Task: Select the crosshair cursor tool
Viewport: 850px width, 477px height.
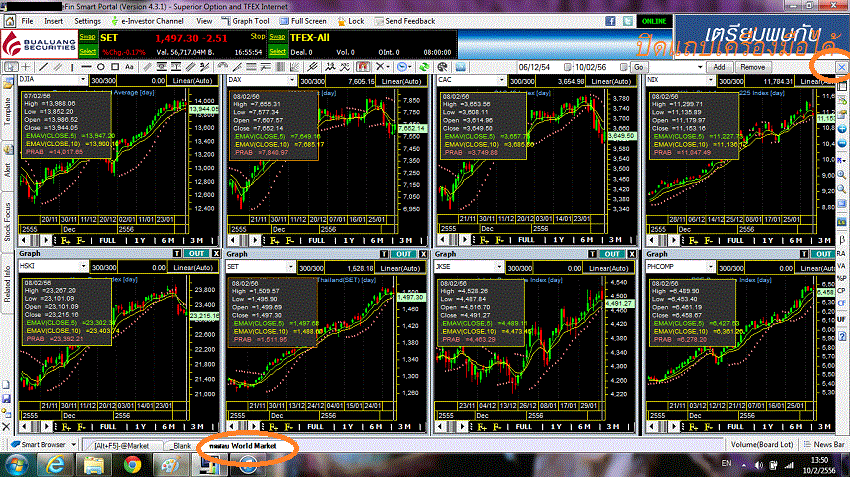Action: pos(26,67)
